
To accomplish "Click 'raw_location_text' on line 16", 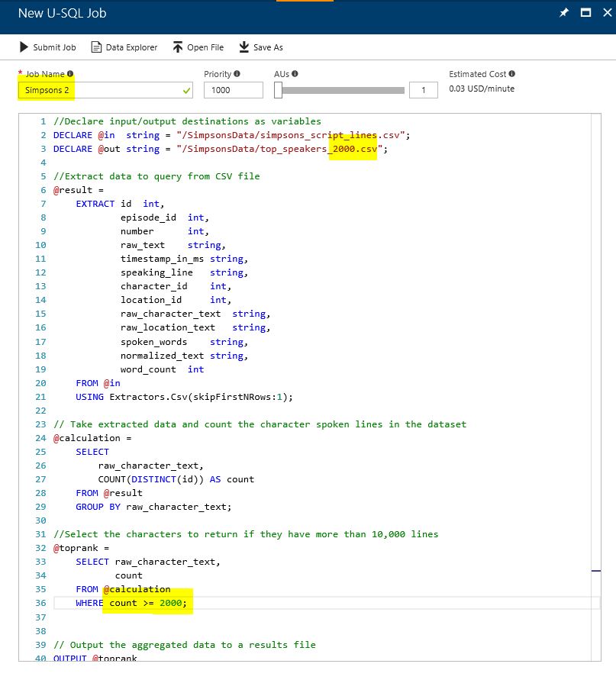I will pos(168,327).
